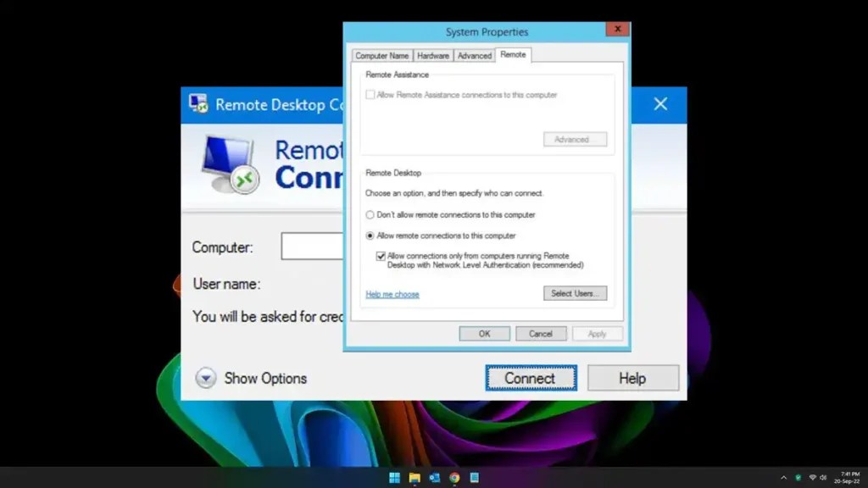The width and height of the screenshot is (868, 488).
Task: Open the Start menu
Action: tap(394, 477)
